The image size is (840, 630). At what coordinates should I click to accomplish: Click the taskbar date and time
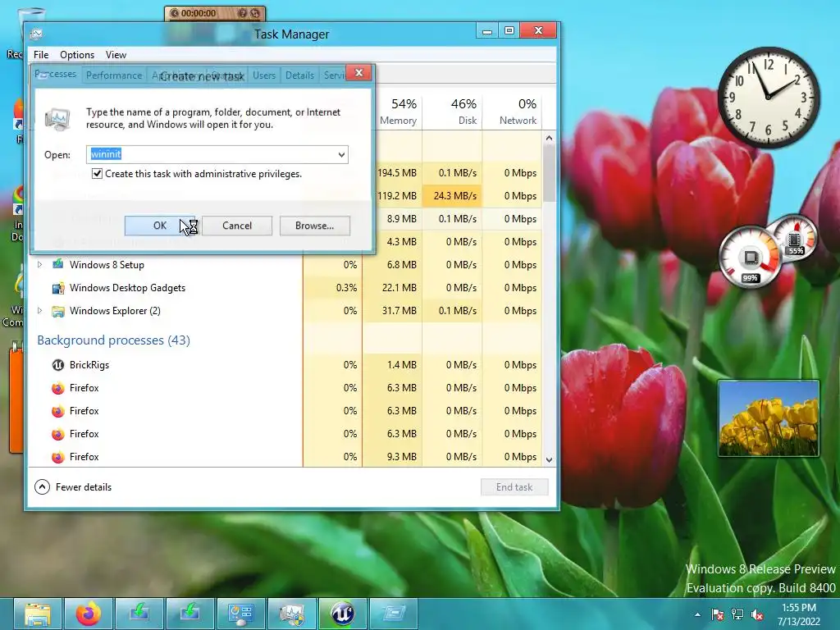coord(799,614)
